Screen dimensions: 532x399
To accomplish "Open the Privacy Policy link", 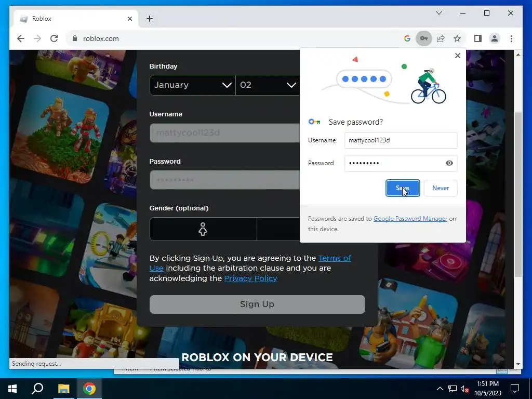I will pos(250,278).
